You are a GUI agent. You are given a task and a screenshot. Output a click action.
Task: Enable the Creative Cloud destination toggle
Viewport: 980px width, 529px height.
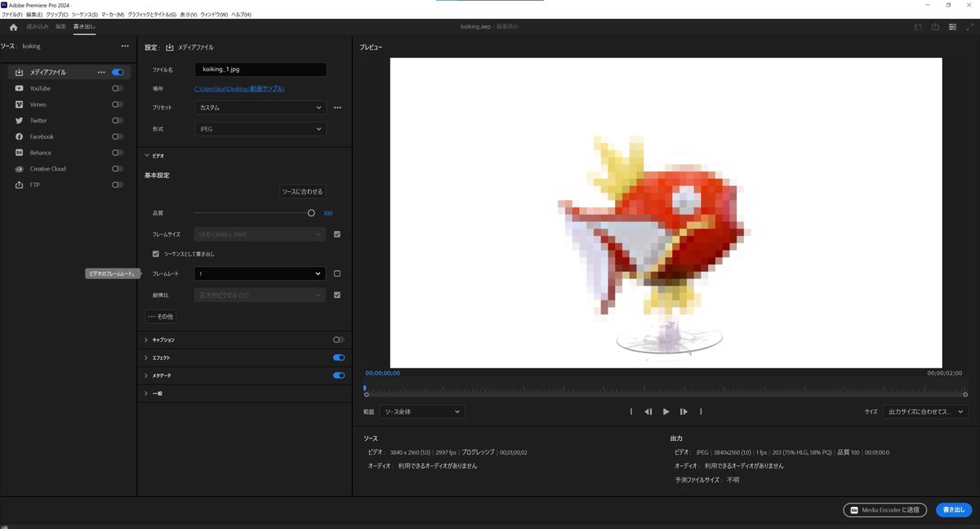[x=118, y=169]
